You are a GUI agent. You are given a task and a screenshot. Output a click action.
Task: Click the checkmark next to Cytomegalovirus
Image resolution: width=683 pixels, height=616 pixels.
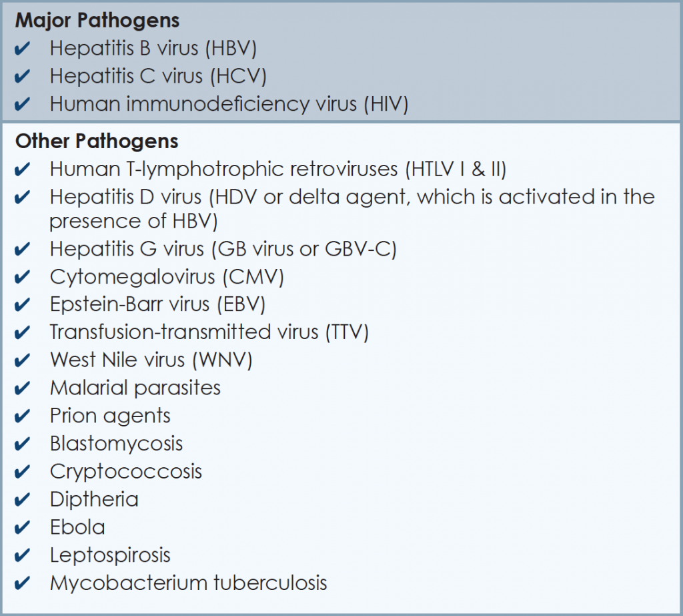point(22,278)
